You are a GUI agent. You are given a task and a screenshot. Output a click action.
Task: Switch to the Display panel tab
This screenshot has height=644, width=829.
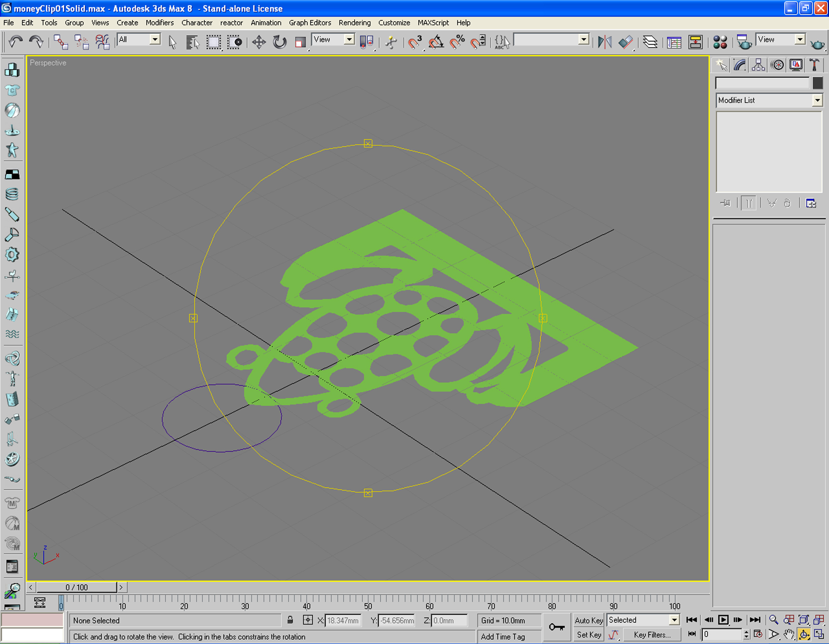point(796,65)
